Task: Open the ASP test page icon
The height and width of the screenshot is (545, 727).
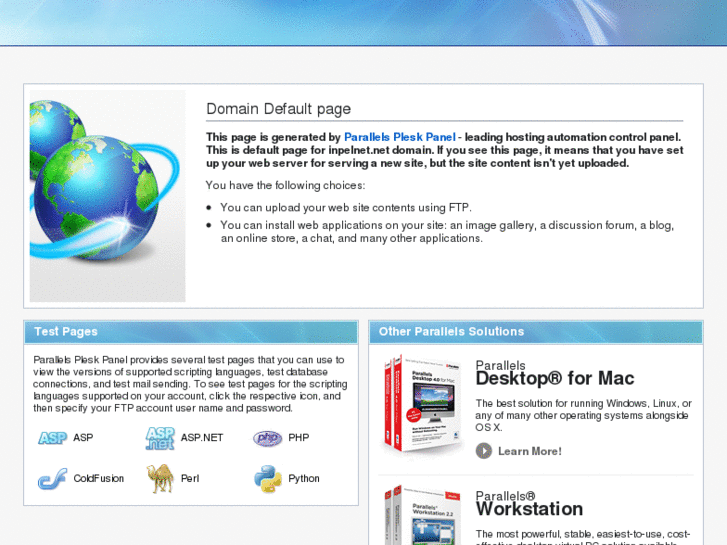Action: tap(52, 438)
